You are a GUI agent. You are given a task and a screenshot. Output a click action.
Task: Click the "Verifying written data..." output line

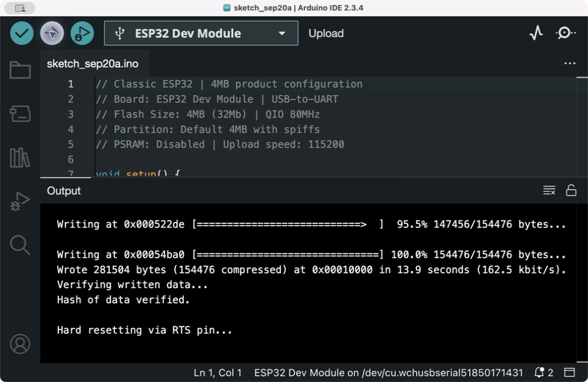(132, 285)
